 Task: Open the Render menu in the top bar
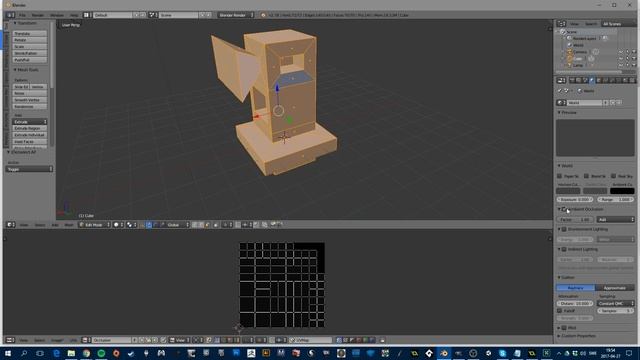pos(38,15)
